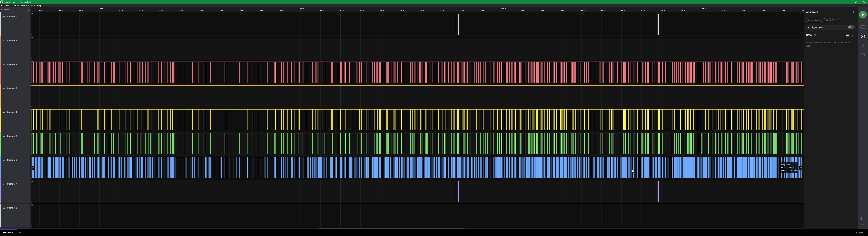The width and height of the screenshot is (868, 236).
Task: Open the Capture menu
Action: [15, 6]
